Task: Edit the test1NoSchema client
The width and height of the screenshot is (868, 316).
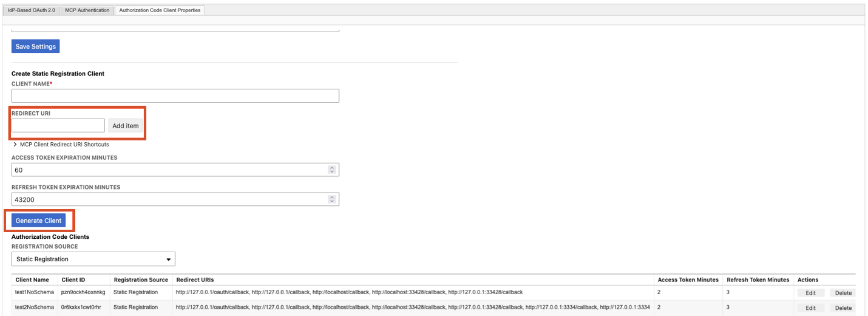Action: pos(810,293)
